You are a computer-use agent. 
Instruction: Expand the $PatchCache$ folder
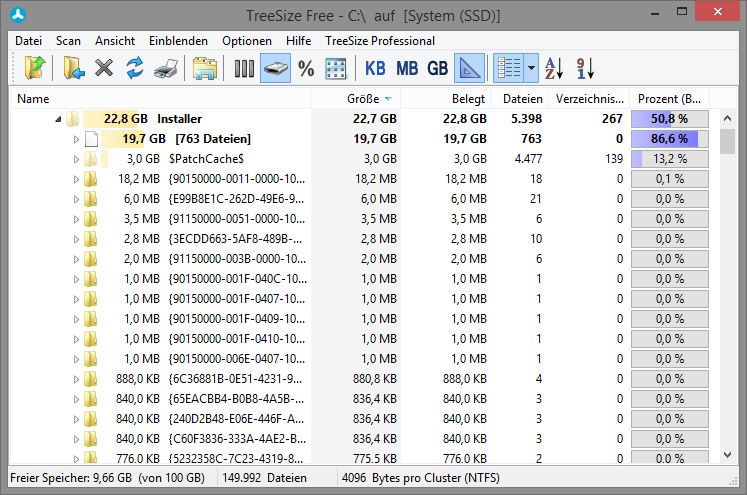76,159
